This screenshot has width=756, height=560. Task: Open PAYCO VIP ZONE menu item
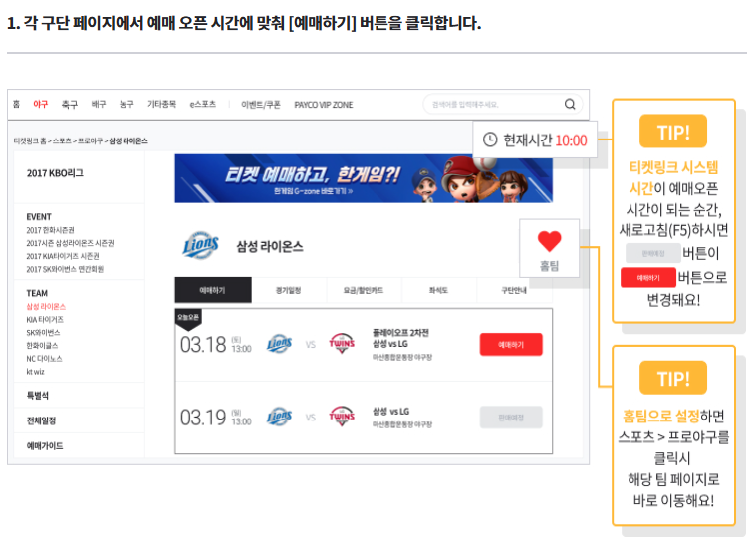point(324,105)
